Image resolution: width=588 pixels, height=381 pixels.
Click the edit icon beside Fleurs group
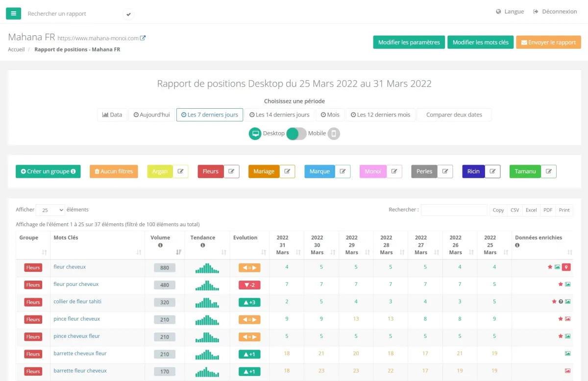point(231,171)
